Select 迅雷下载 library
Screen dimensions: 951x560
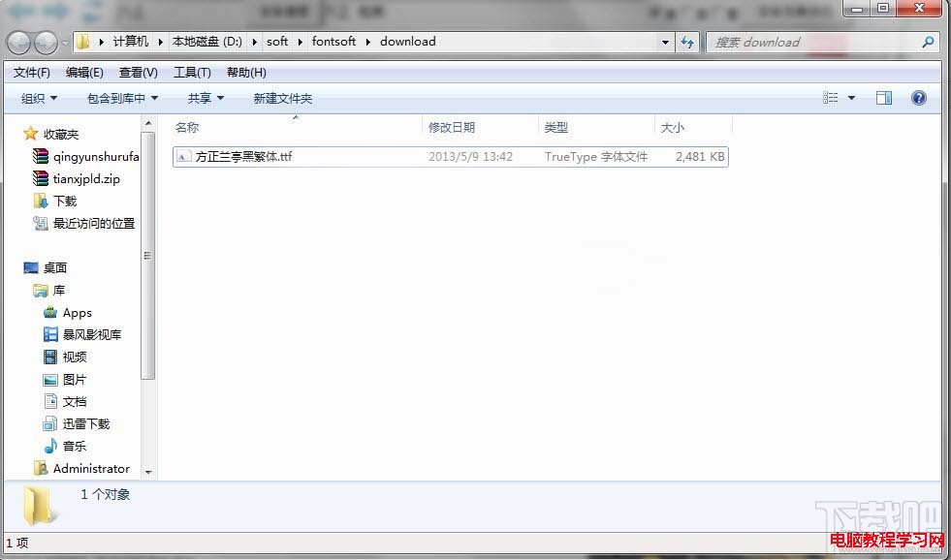[86, 423]
